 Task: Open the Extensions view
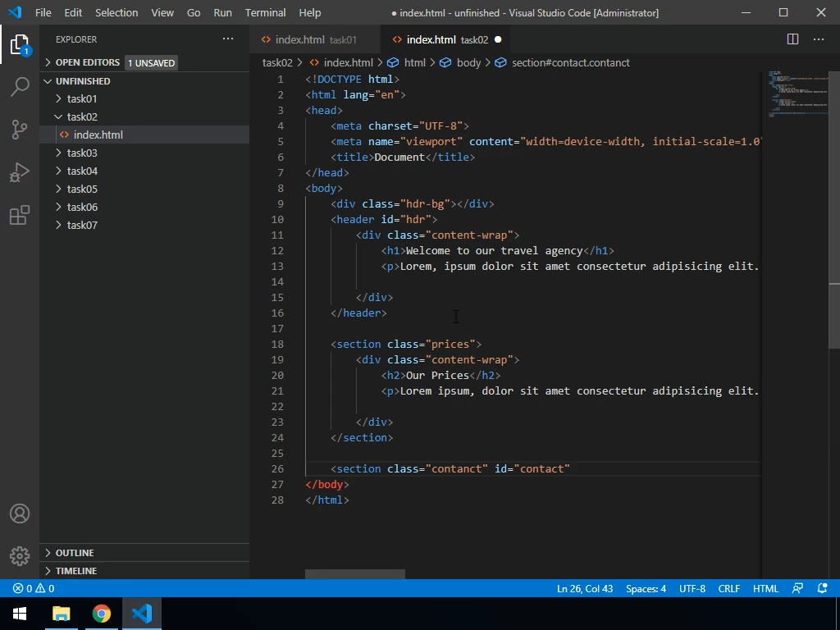(20, 215)
